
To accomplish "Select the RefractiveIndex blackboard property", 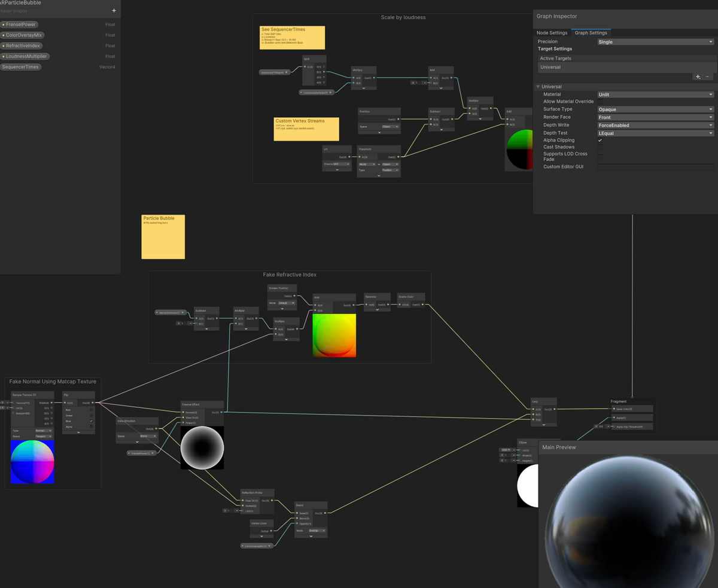I will tap(21, 45).
